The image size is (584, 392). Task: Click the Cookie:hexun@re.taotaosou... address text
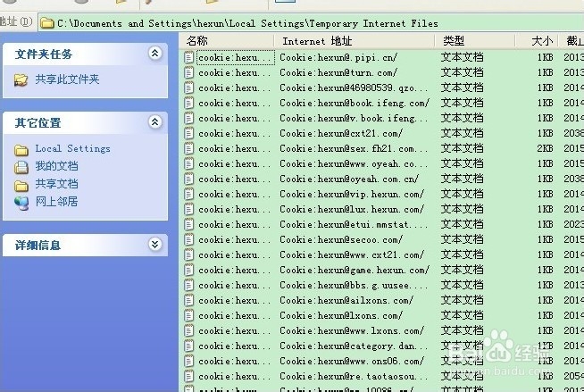pos(354,376)
